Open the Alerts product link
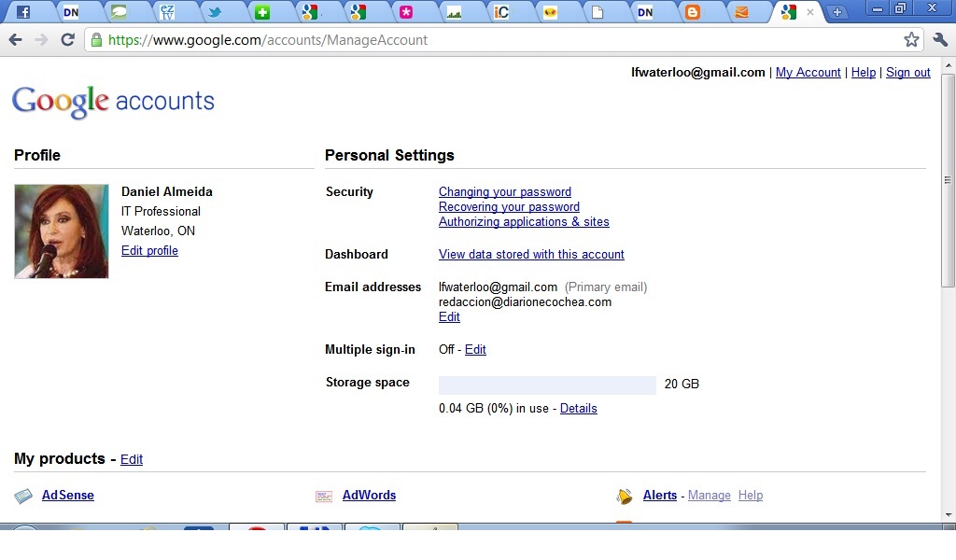The width and height of the screenshot is (956, 560). [660, 496]
